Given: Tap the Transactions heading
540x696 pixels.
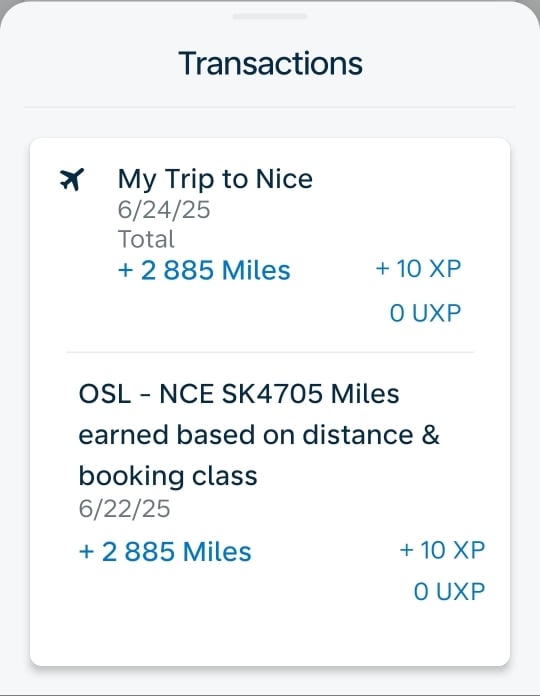Looking at the screenshot, I should (270, 63).
